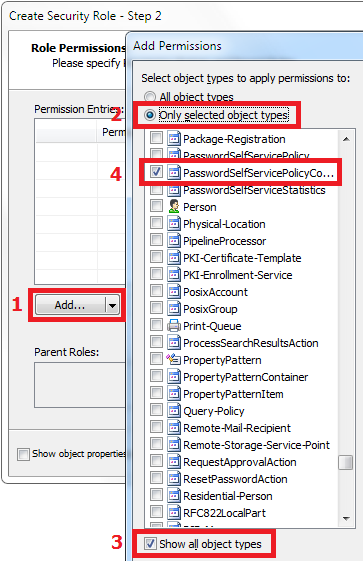Click the Package-Registration object icon

pos(174,138)
